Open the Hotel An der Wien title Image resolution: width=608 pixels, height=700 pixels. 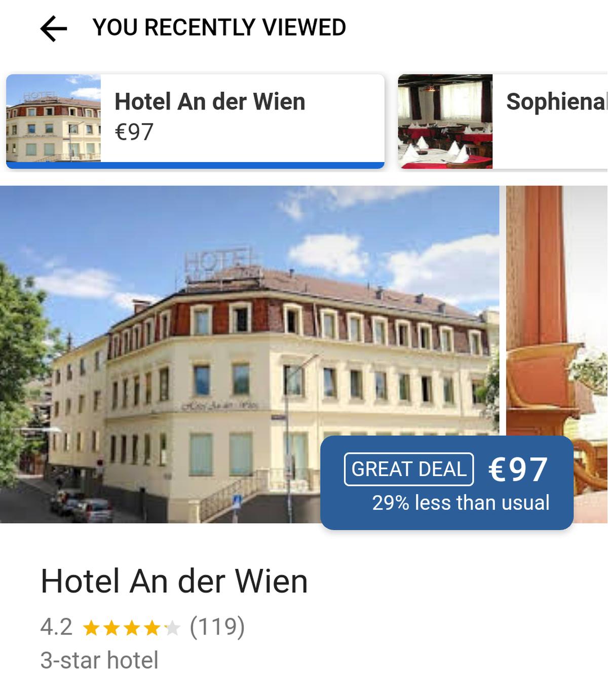174,581
